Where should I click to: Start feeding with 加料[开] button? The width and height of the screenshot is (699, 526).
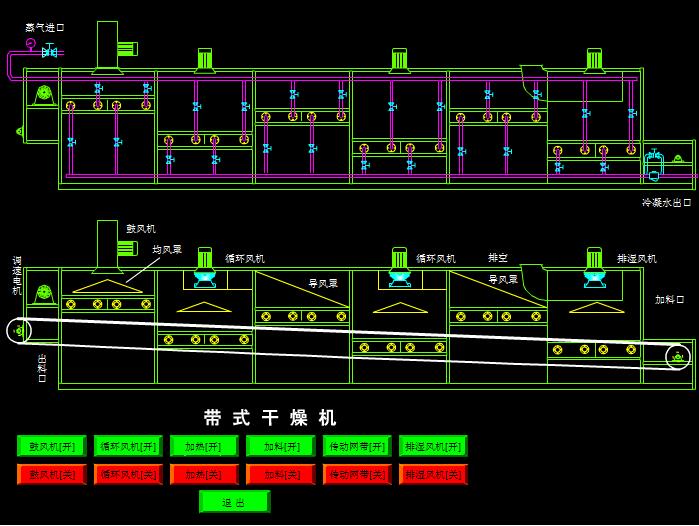(281, 446)
